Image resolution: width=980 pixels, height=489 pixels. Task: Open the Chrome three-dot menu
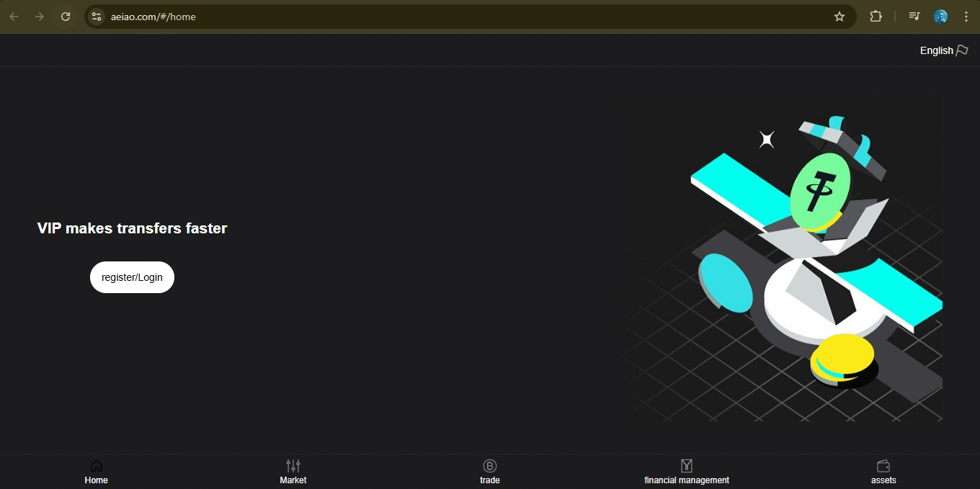tap(966, 17)
